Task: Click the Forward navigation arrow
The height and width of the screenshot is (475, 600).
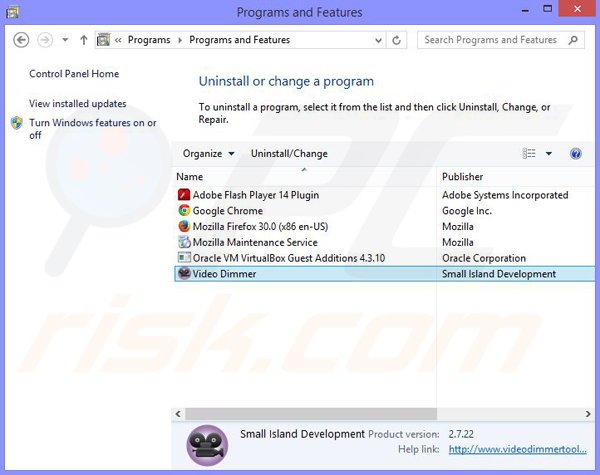Action: pyautogui.click(x=45, y=40)
